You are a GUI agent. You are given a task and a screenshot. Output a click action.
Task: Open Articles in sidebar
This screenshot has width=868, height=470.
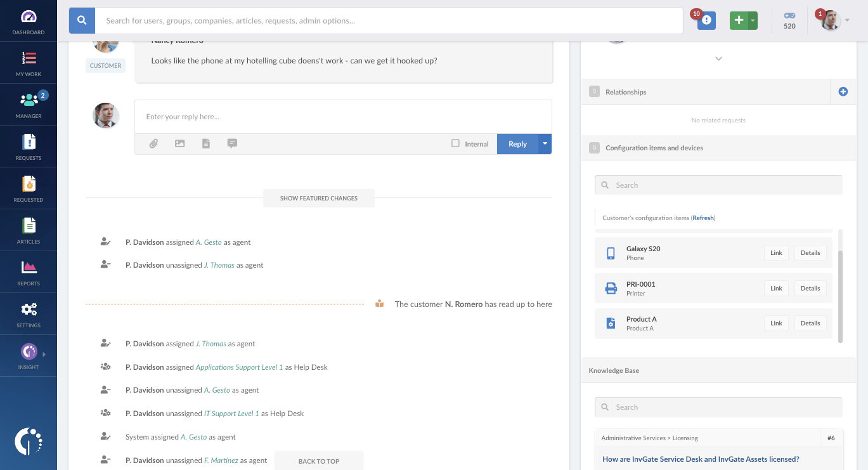[x=29, y=230]
